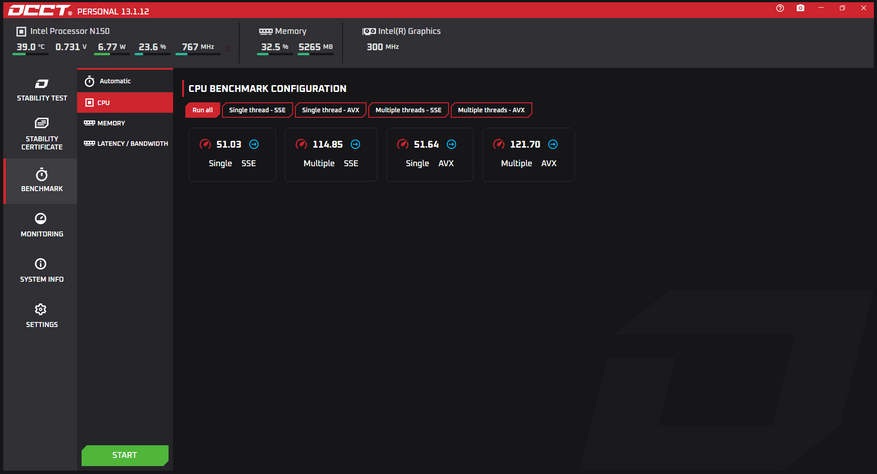Click the 51.64 Single AVX score

pos(426,144)
